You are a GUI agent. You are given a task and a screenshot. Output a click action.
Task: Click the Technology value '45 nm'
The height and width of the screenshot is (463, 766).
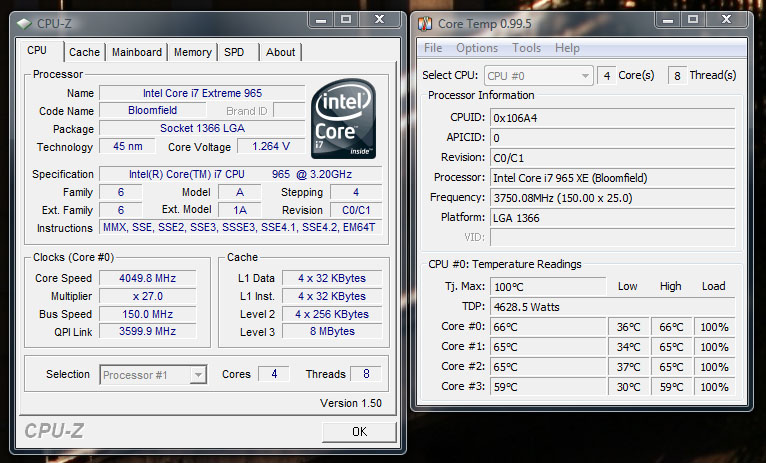pos(128,146)
